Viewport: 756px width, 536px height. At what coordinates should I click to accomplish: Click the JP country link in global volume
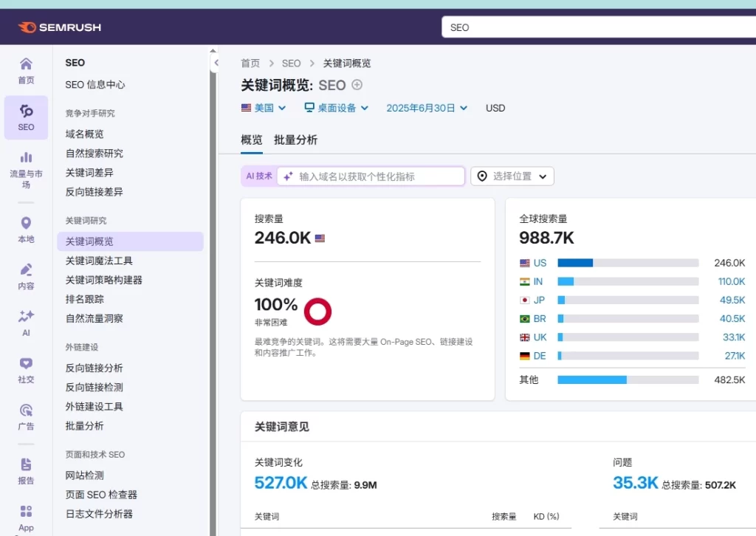539,300
